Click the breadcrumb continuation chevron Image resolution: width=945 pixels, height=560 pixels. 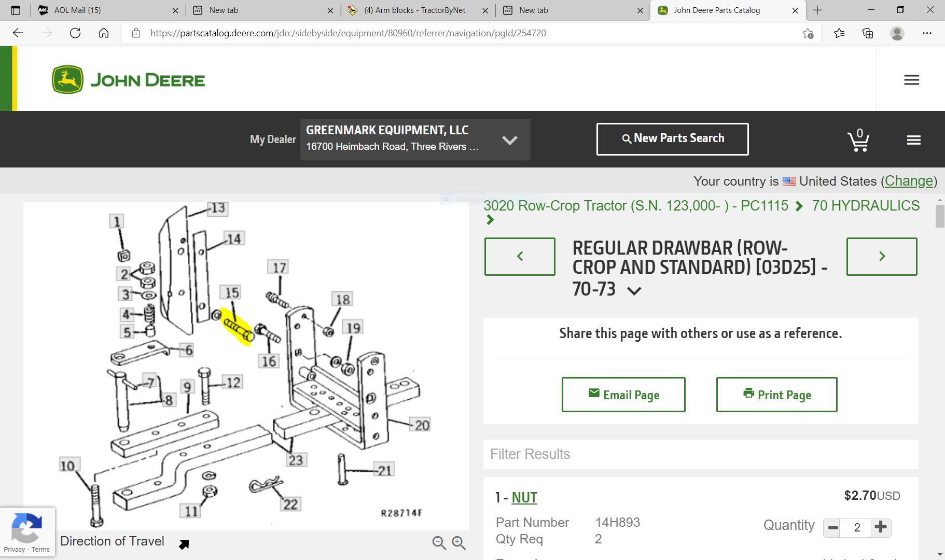(x=490, y=220)
